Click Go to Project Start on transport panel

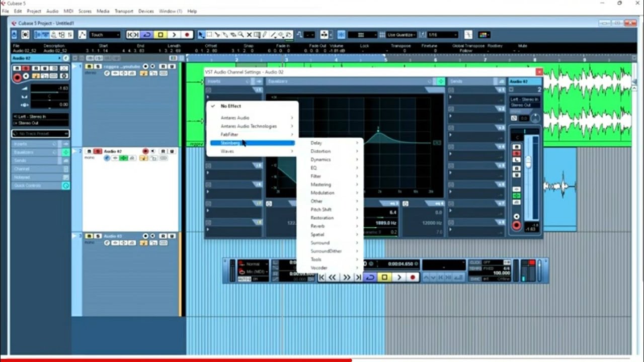[321, 277]
